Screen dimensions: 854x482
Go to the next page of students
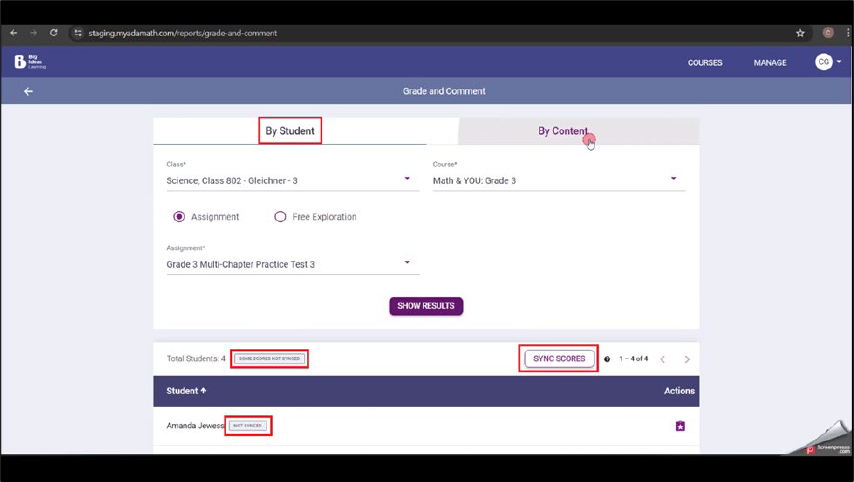(687, 359)
